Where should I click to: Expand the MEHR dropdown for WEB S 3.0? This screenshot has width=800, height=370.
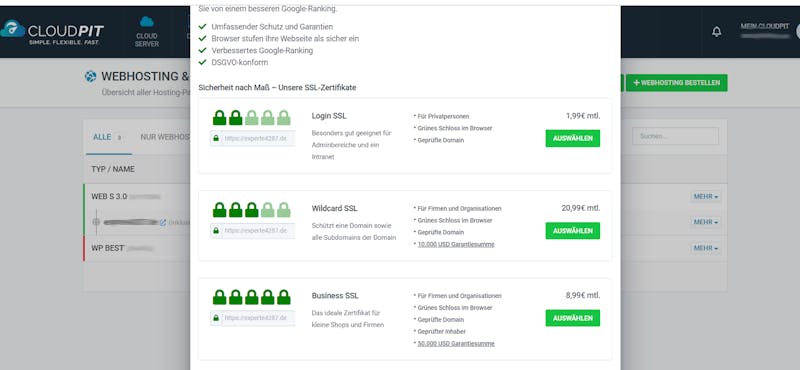(x=706, y=197)
